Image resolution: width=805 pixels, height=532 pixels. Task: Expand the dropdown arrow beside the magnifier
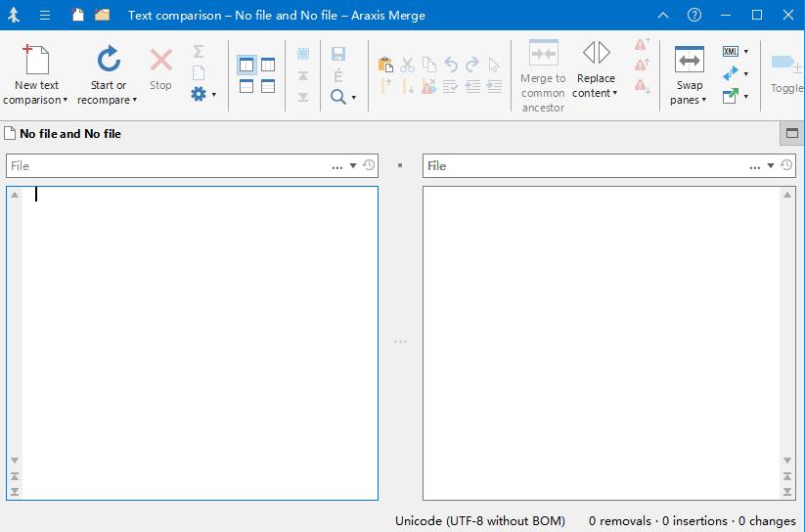click(x=354, y=97)
